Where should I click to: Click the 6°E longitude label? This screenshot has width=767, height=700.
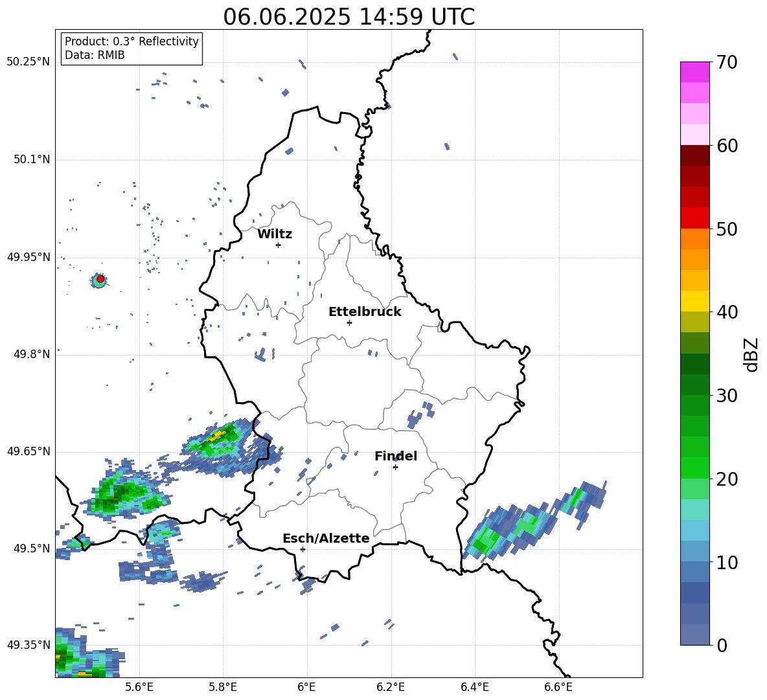[x=306, y=687]
